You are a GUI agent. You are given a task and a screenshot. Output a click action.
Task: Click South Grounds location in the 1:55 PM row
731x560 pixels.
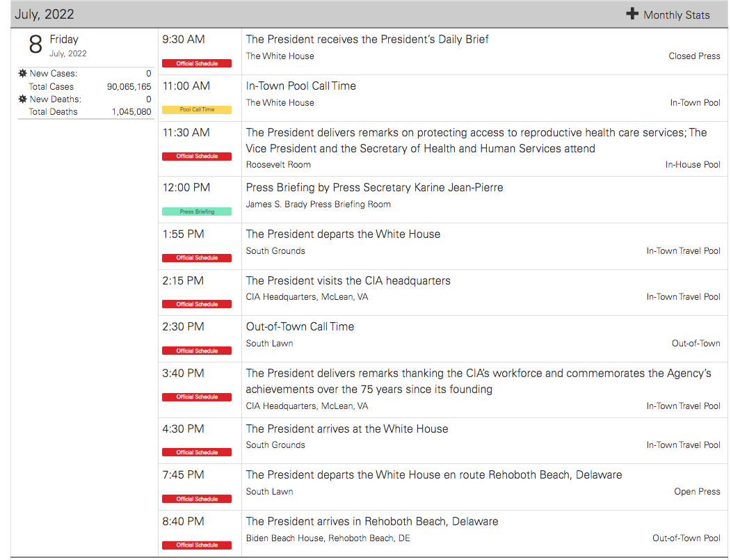click(x=275, y=251)
